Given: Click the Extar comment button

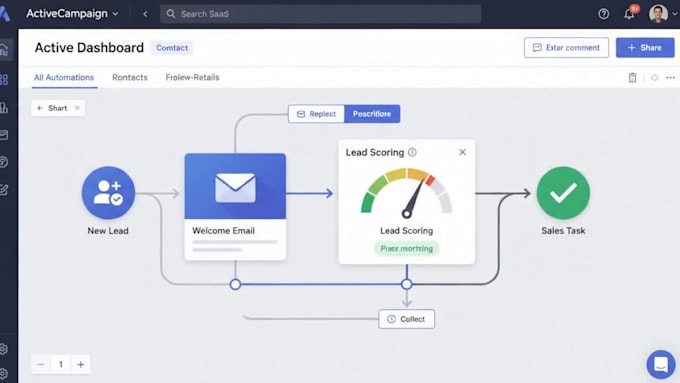Looking at the screenshot, I should pos(566,48).
